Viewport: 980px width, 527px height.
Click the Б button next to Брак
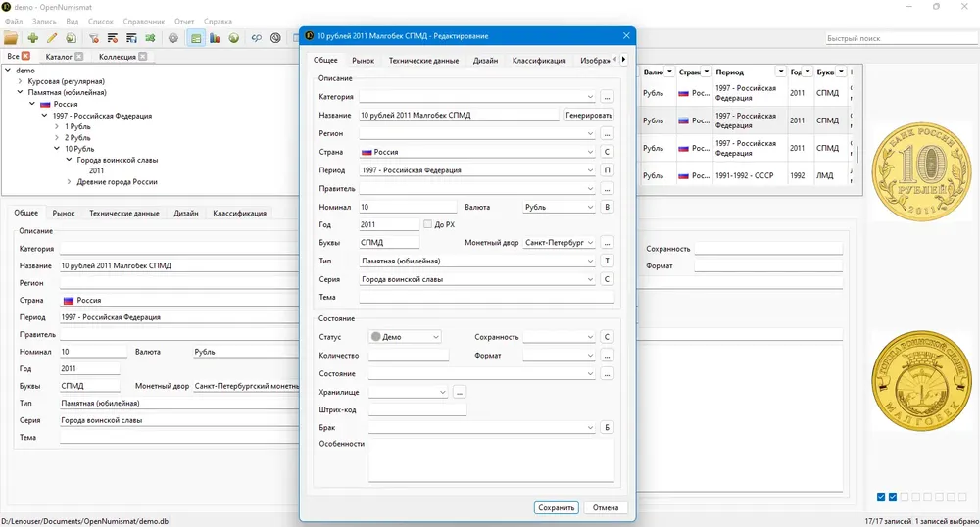click(607, 428)
